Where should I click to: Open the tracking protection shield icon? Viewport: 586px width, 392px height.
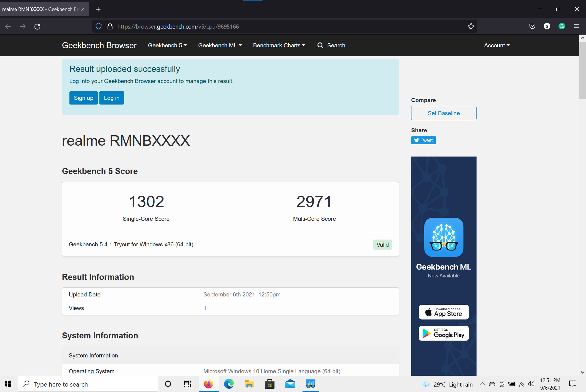[99, 26]
